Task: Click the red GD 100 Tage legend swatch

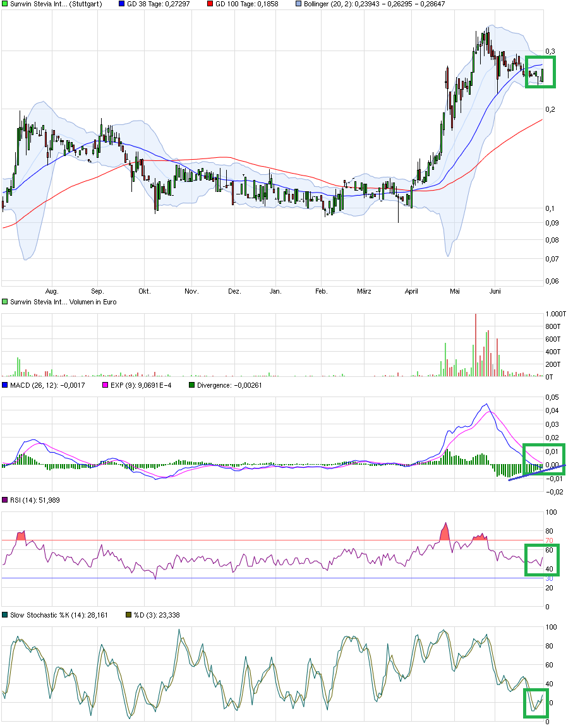Action: tap(210, 4)
